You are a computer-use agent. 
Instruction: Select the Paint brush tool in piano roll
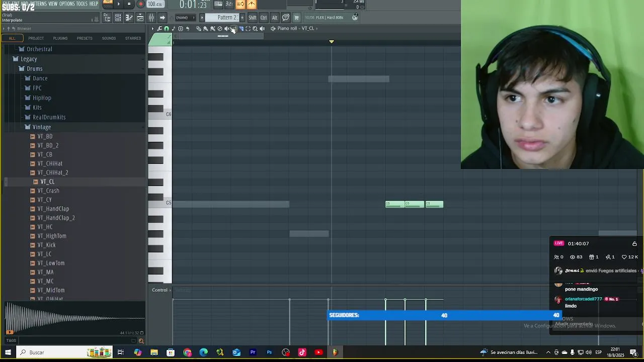pyautogui.click(x=206, y=29)
